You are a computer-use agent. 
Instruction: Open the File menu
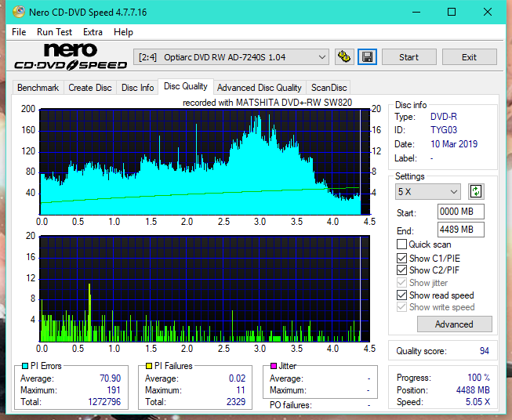(19, 32)
